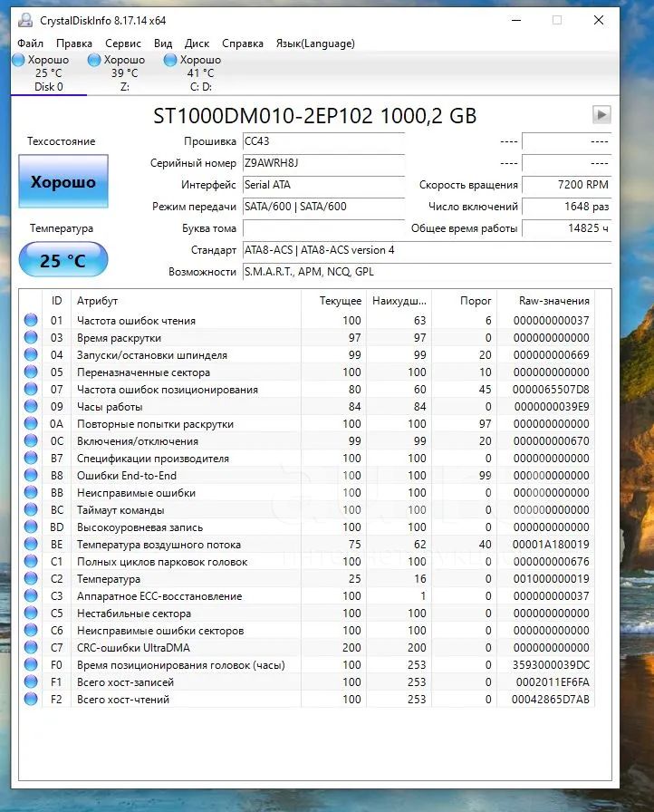Click status circle of attribute 03 row

click(x=31, y=337)
